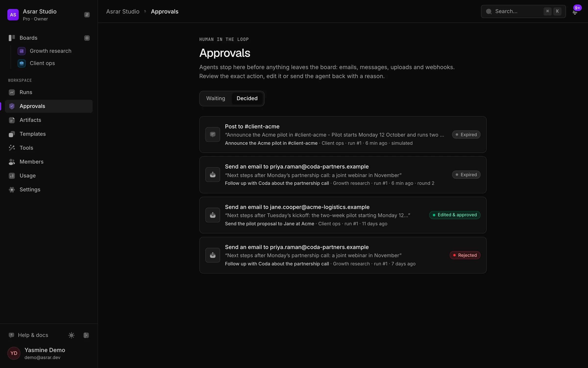The height and width of the screenshot is (368, 588).
Task: Click the Boards icon in the sidebar
Action: tap(12, 38)
